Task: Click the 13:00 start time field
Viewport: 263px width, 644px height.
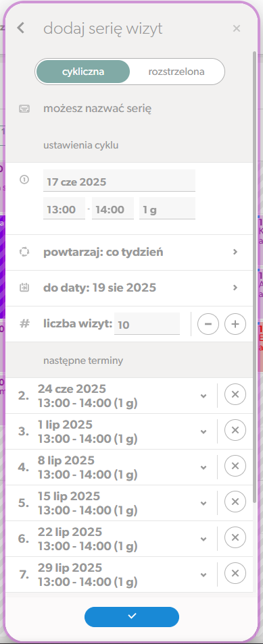Action: pyautogui.click(x=64, y=209)
